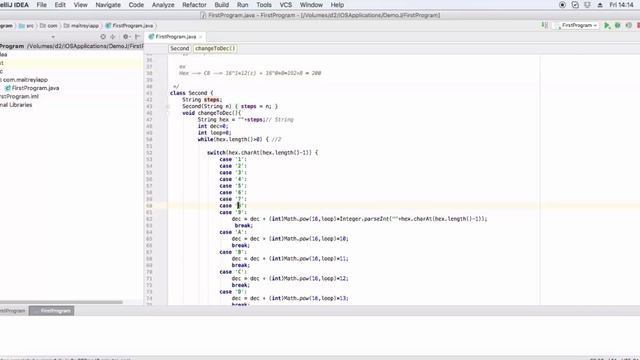640x360 pixels.
Task: Open the time tracker menu bar icon
Action: tap(575, 5)
